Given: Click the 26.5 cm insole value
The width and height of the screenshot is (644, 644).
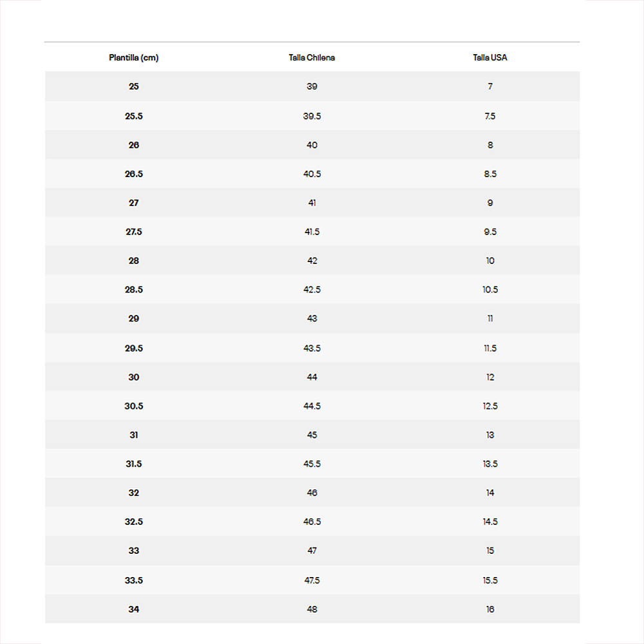Looking at the screenshot, I should click(x=133, y=174).
